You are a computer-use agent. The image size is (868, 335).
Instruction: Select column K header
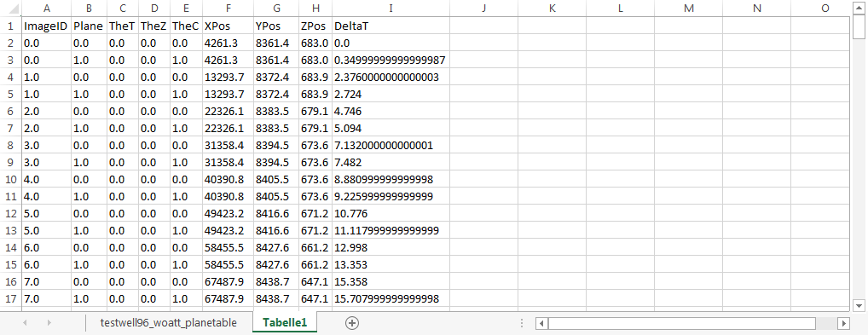point(553,9)
